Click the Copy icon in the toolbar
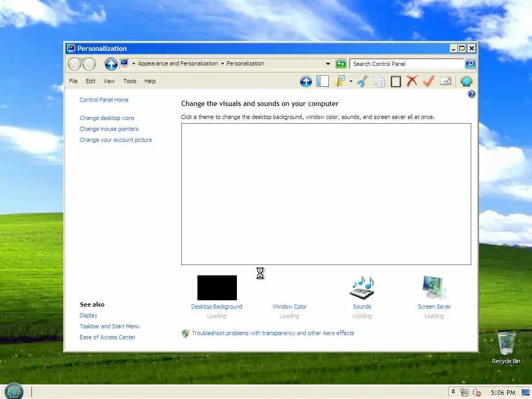The width and height of the screenshot is (532, 399). click(x=379, y=82)
